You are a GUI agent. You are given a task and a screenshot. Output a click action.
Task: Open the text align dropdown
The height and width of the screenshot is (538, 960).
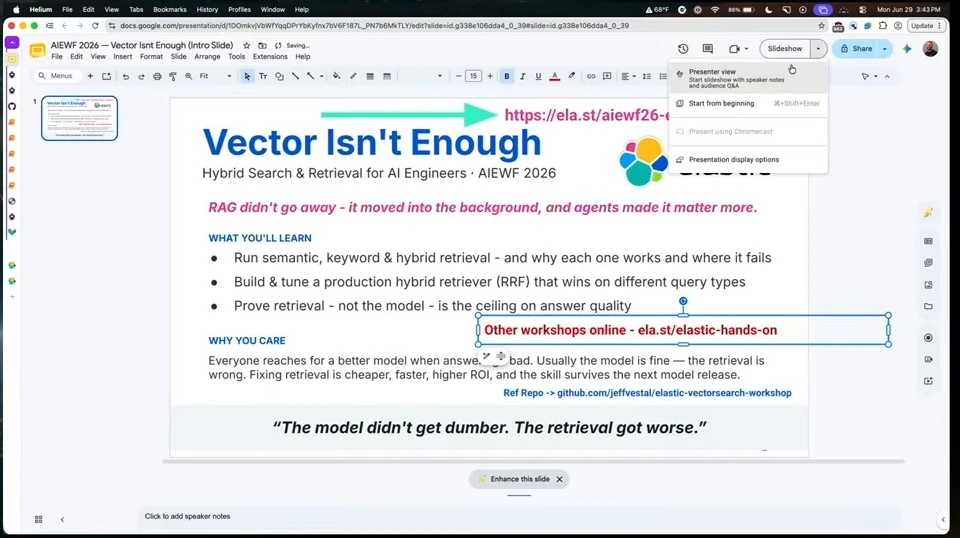[628, 77]
